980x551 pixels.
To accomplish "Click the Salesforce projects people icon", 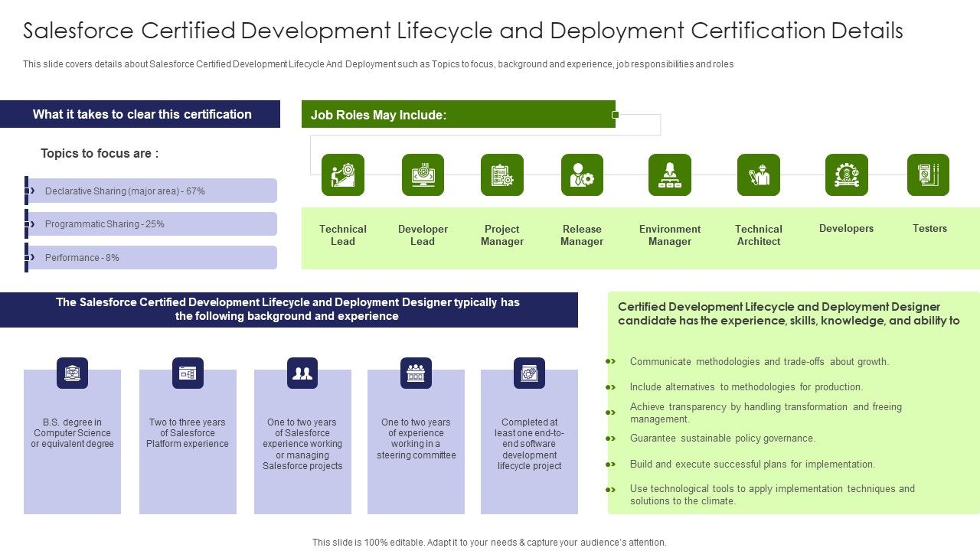I will coord(302,373).
